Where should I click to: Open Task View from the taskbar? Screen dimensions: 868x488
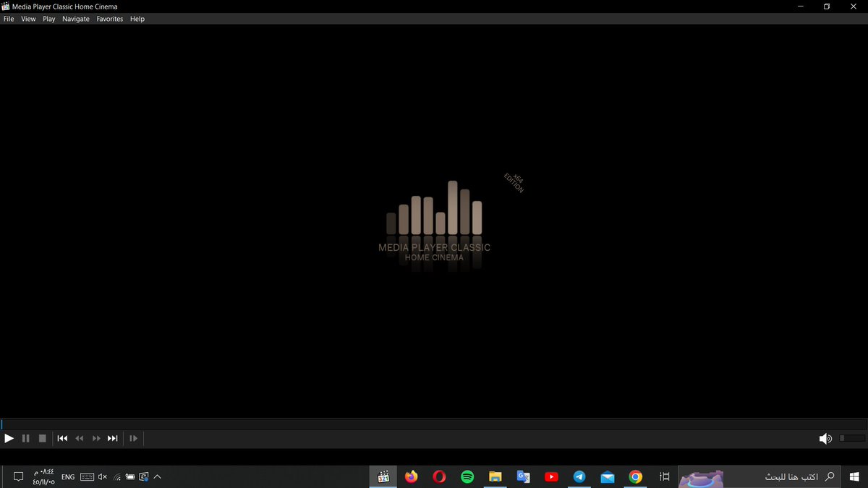coord(665,476)
